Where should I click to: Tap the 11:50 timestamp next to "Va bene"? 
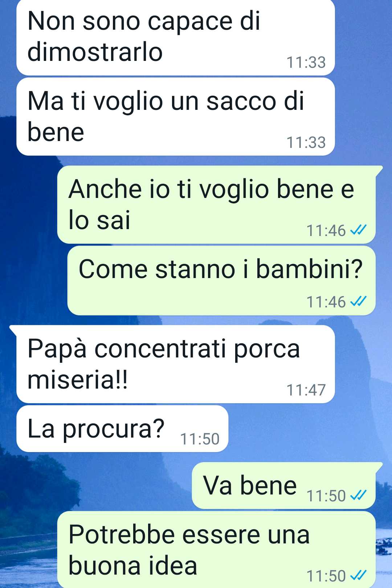pyautogui.click(x=326, y=496)
